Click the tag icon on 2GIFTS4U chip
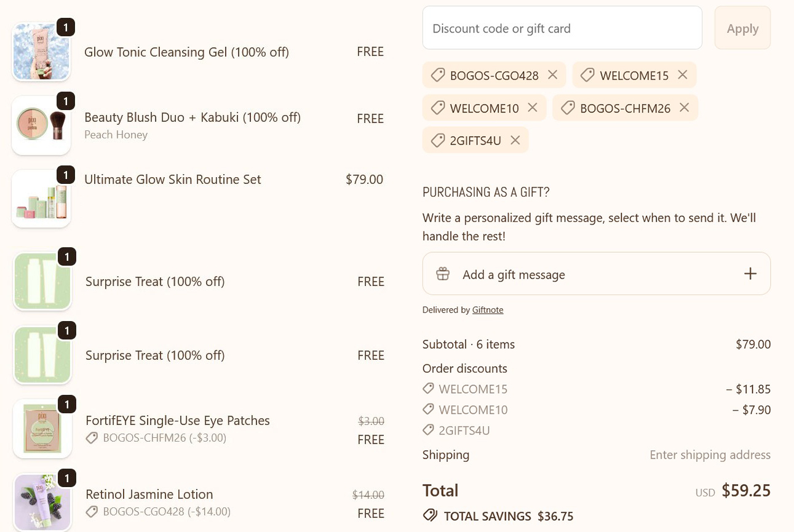 tap(437, 140)
